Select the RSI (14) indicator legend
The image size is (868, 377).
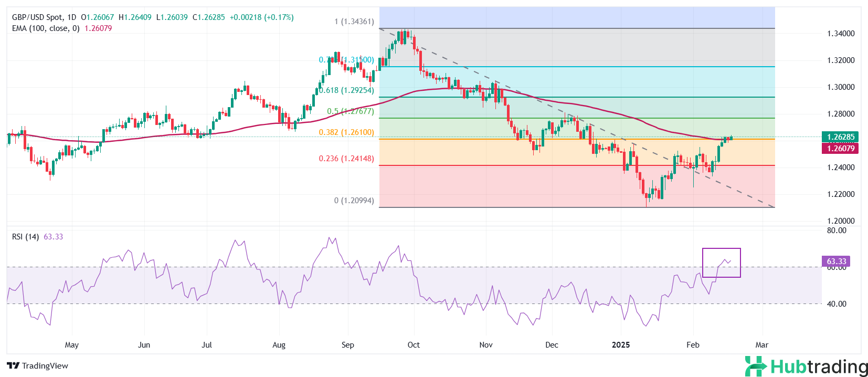coord(25,237)
